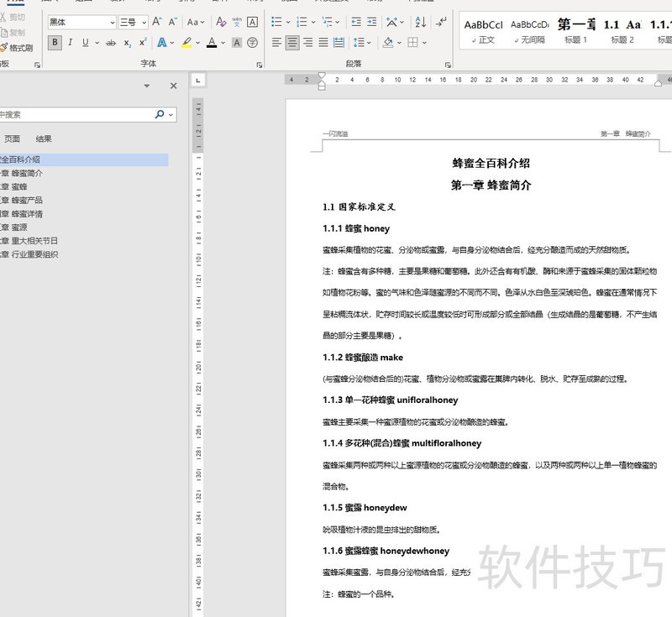Toggle bold formatting
This screenshot has height=617, width=672.
pyautogui.click(x=55, y=42)
